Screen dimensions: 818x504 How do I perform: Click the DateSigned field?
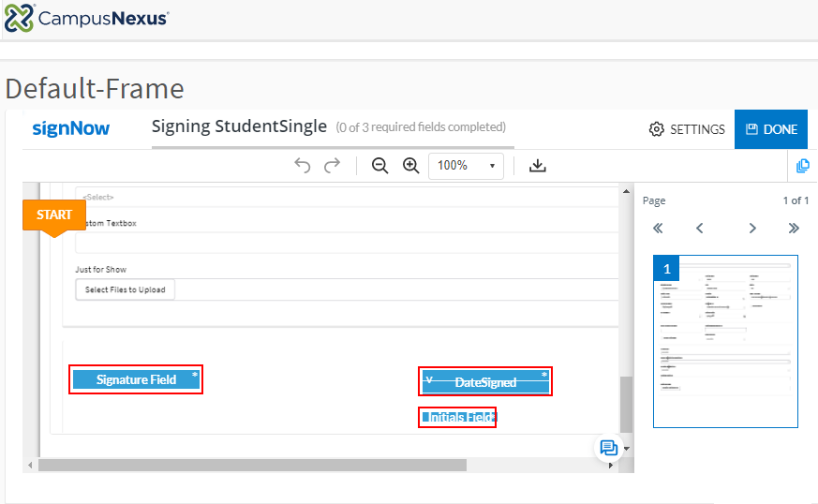(x=485, y=381)
